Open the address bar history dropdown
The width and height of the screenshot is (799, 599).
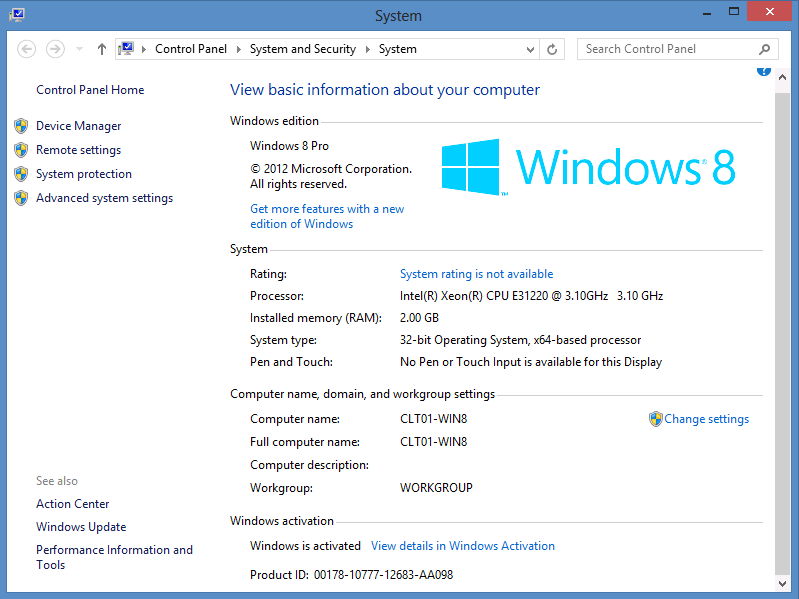pyautogui.click(x=530, y=49)
